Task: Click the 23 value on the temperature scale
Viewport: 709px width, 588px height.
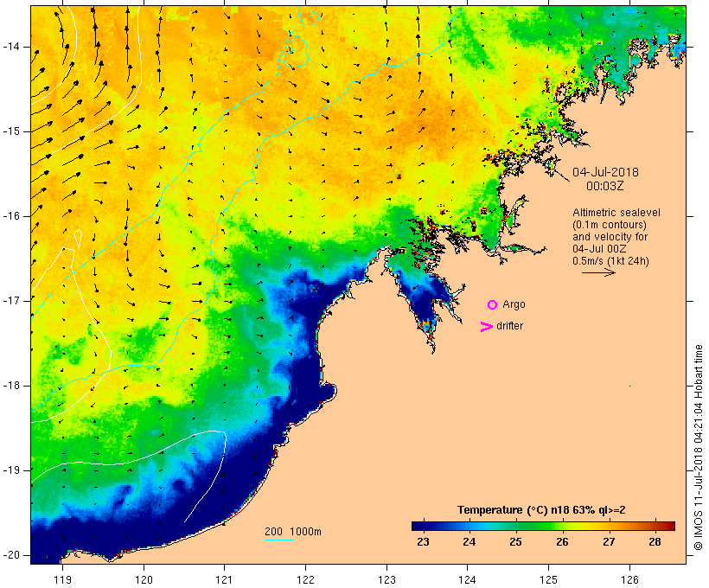Action: (423, 542)
